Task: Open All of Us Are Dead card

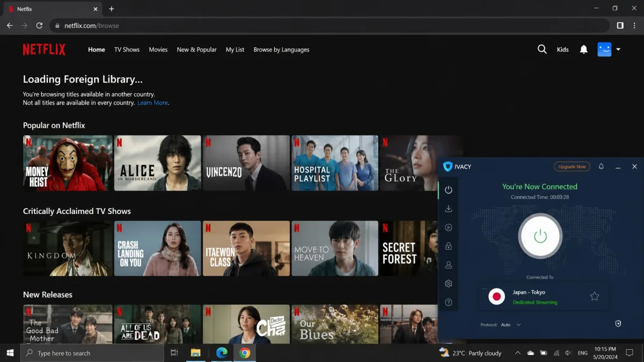Action: pos(158,324)
